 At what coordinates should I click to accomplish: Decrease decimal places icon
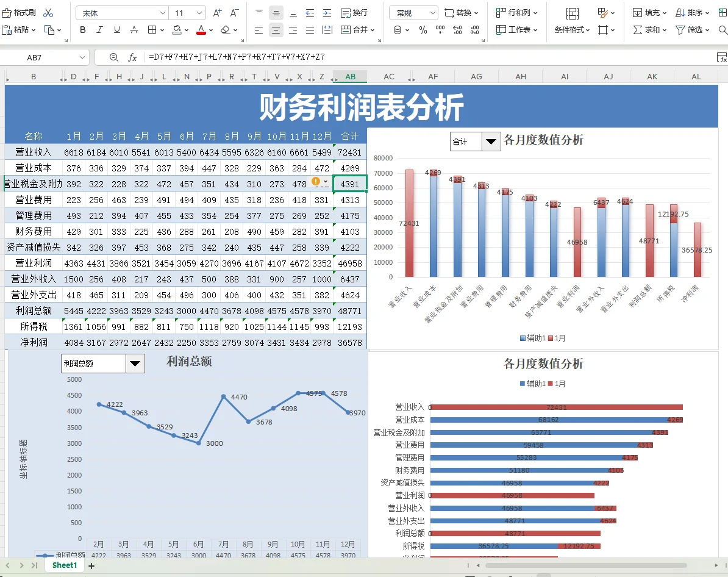point(474,30)
